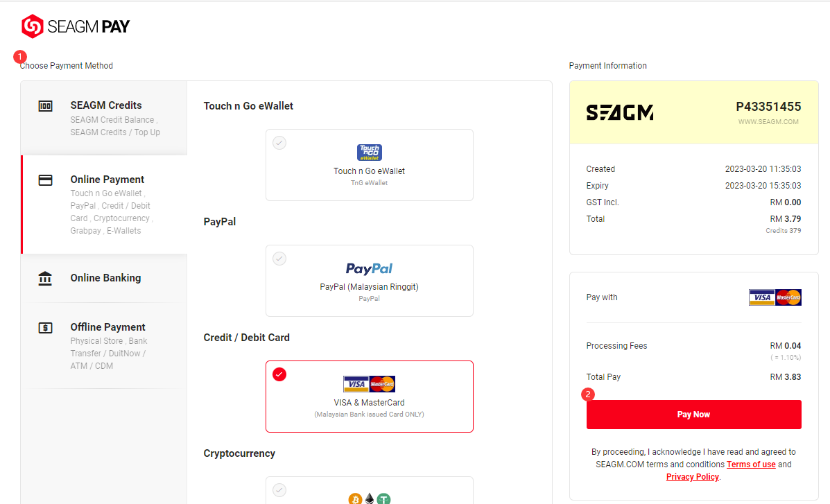
Task: Click the VISA MasterCard logo beside Pay with
Action: [x=775, y=297]
